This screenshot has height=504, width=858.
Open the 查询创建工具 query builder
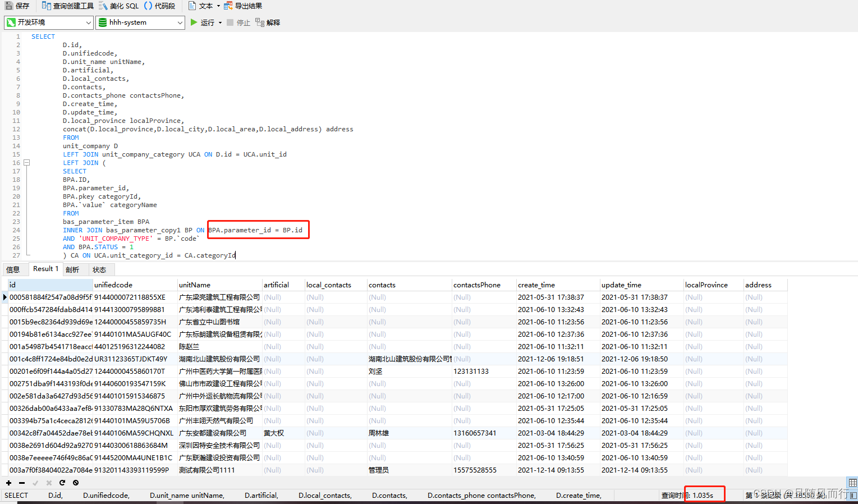pos(68,6)
